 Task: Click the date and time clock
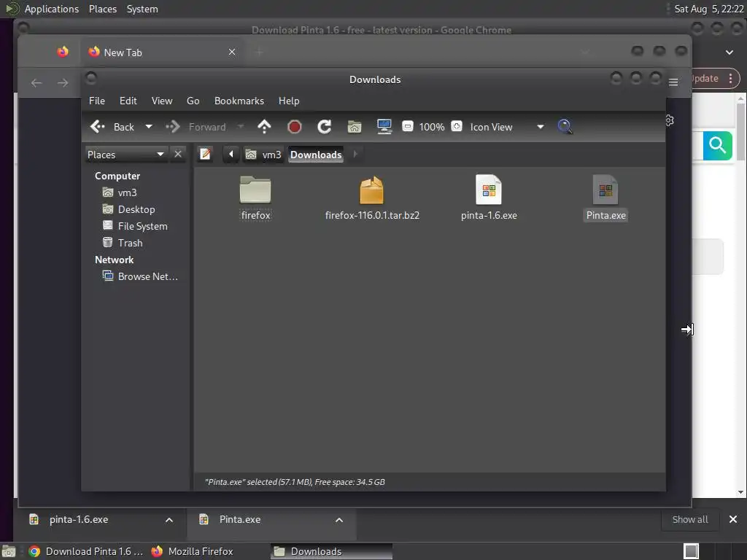click(x=708, y=9)
